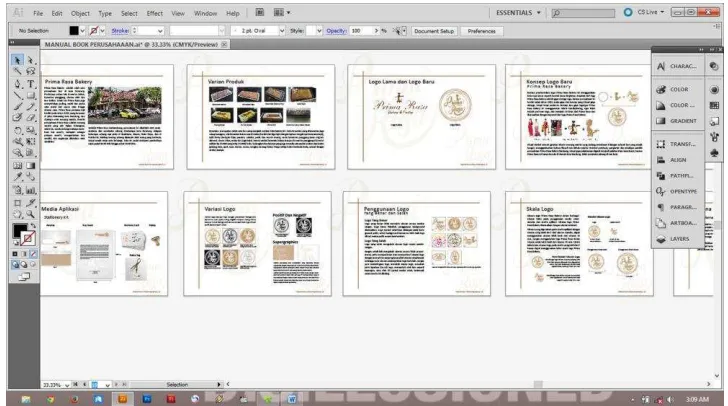Screen dimensions: 728x406
Task: Select the Hand tool
Action: (x=17, y=214)
